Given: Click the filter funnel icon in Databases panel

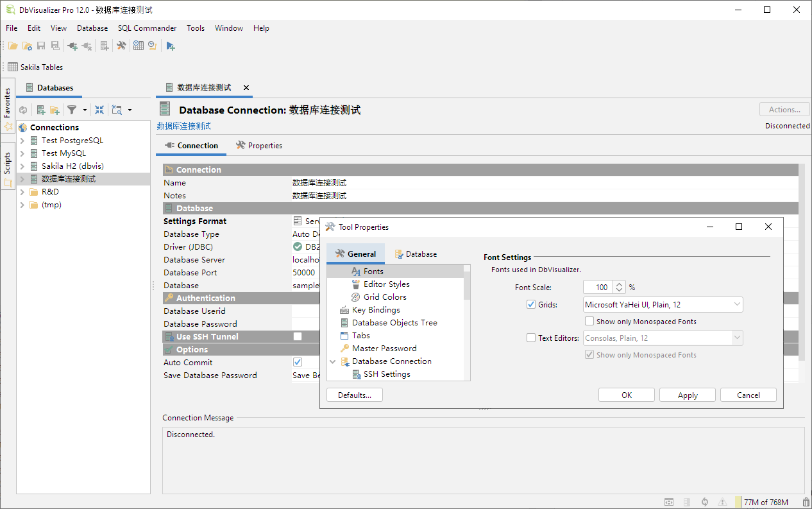Looking at the screenshot, I should click(x=72, y=110).
